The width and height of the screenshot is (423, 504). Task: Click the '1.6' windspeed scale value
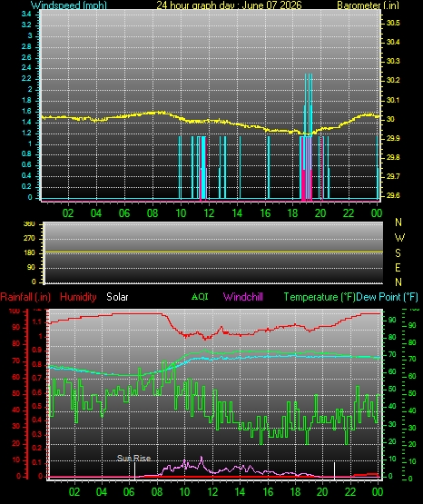(x=26, y=111)
